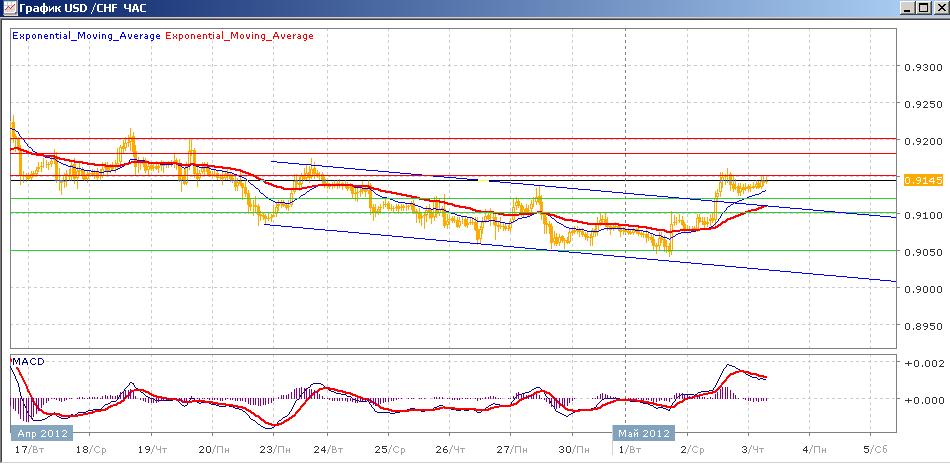The image size is (950, 464).
Task: Click the 0.9200 price axis label
Action: click(923, 141)
